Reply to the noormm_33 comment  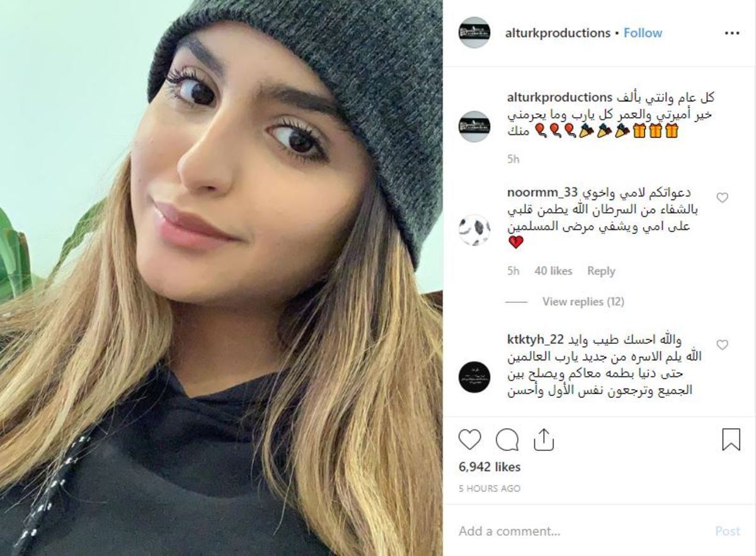click(601, 271)
